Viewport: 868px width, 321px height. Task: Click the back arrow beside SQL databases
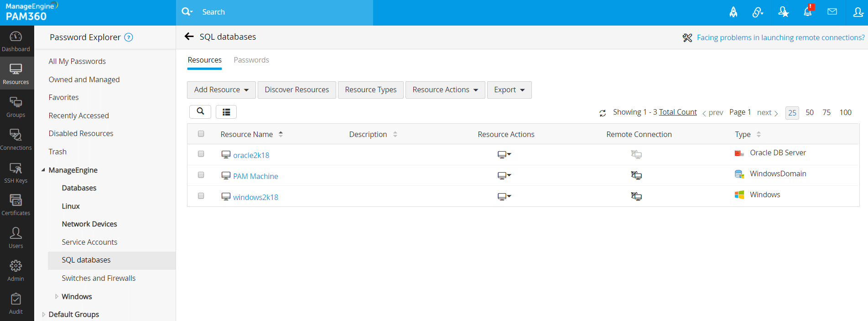click(x=189, y=37)
